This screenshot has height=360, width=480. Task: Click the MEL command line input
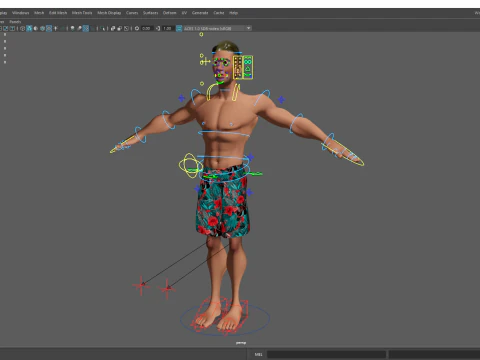point(326,354)
